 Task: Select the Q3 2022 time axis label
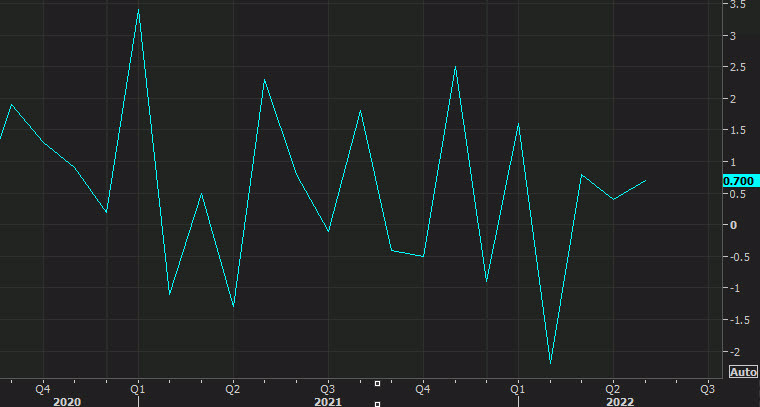706,388
